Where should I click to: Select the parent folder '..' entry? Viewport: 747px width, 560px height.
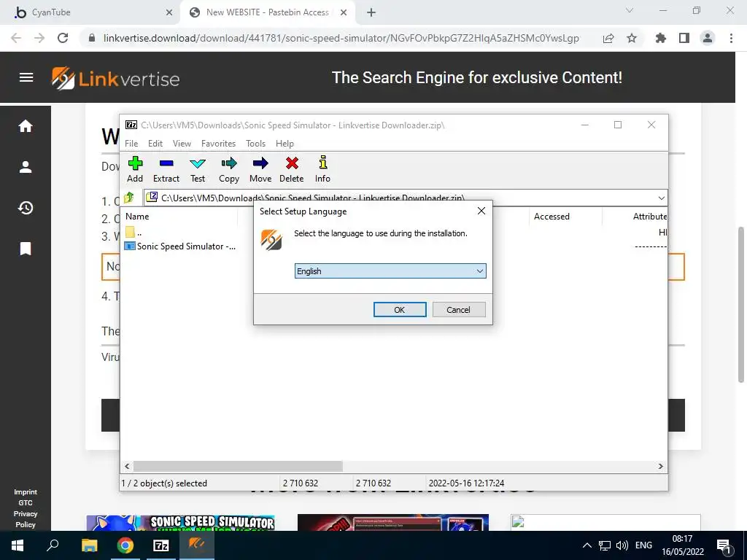pyautogui.click(x=133, y=233)
